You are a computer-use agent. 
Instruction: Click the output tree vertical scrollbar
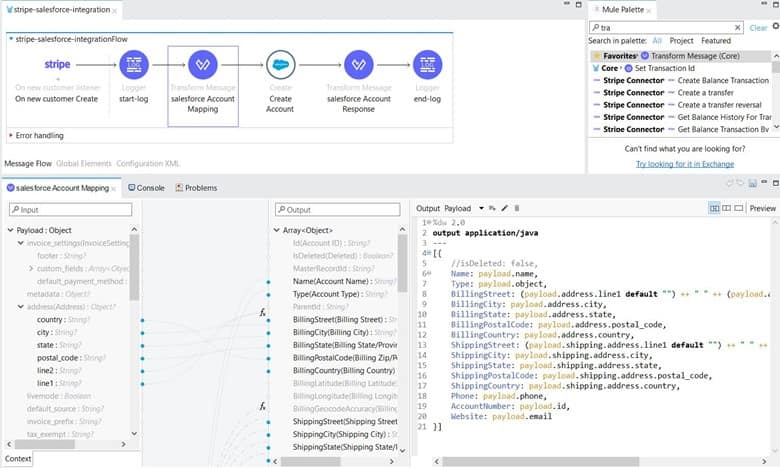click(x=402, y=263)
